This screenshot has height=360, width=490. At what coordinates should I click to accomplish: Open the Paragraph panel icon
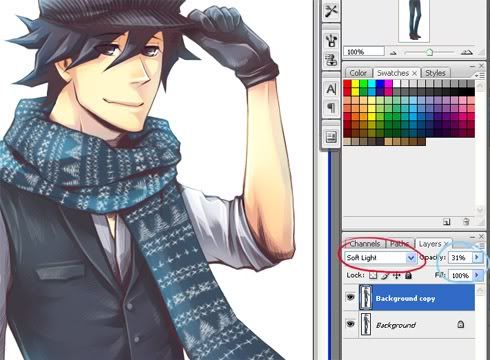(331, 108)
